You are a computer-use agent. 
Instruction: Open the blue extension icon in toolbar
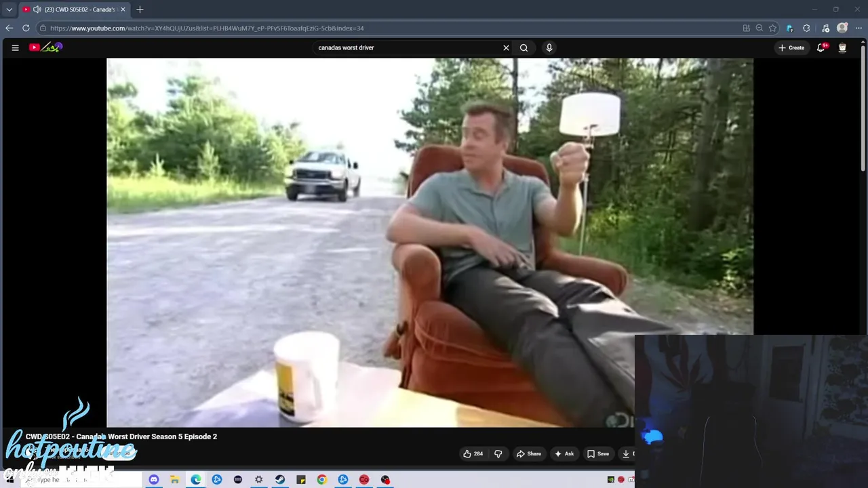tap(789, 28)
